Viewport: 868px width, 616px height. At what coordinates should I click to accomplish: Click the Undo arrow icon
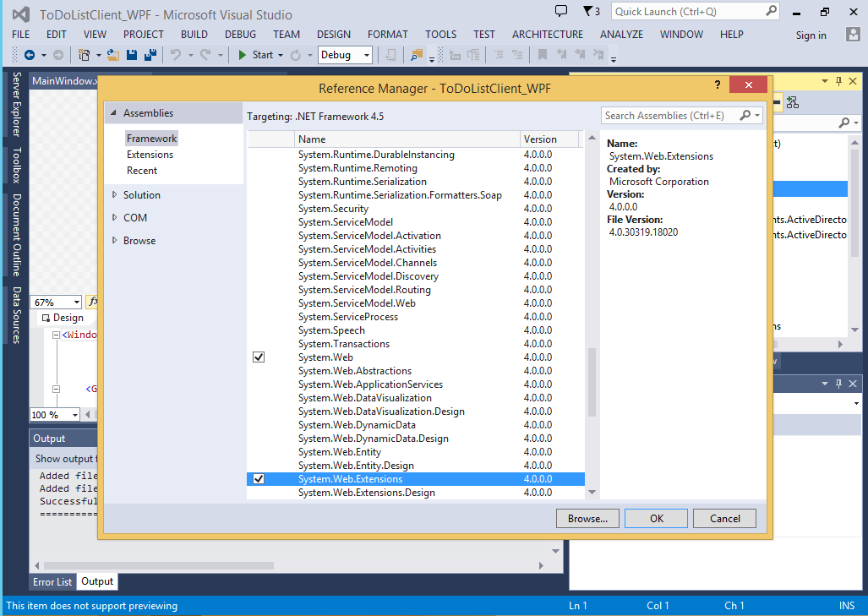click(173, 53)
